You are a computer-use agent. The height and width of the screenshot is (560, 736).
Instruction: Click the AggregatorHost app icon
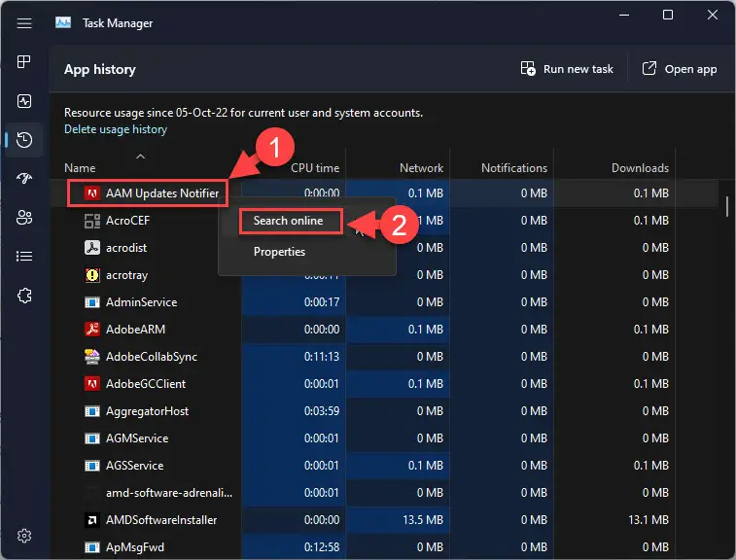click(x=92, y=411)
